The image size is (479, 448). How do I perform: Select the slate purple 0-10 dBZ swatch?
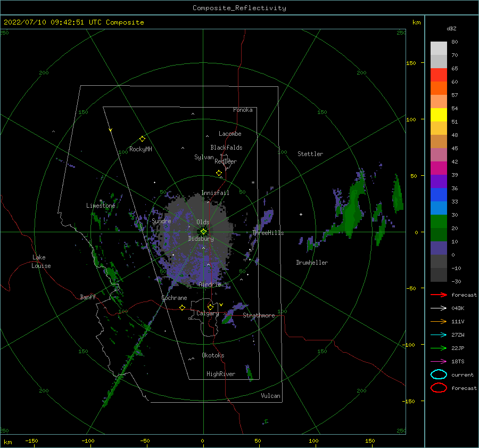click(439, 248)
